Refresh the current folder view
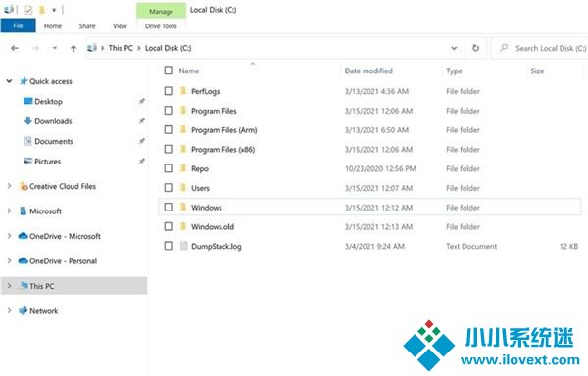Screen dimensions: 588x376 click(475, 48)
